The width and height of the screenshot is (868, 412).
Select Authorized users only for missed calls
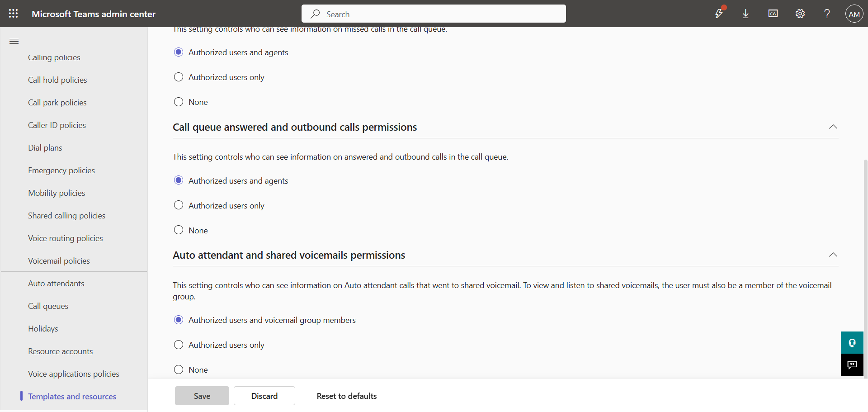179,77
